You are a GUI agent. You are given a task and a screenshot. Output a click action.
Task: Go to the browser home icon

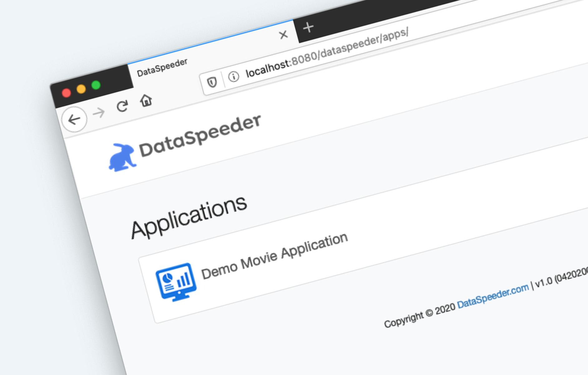coord(146,101)
